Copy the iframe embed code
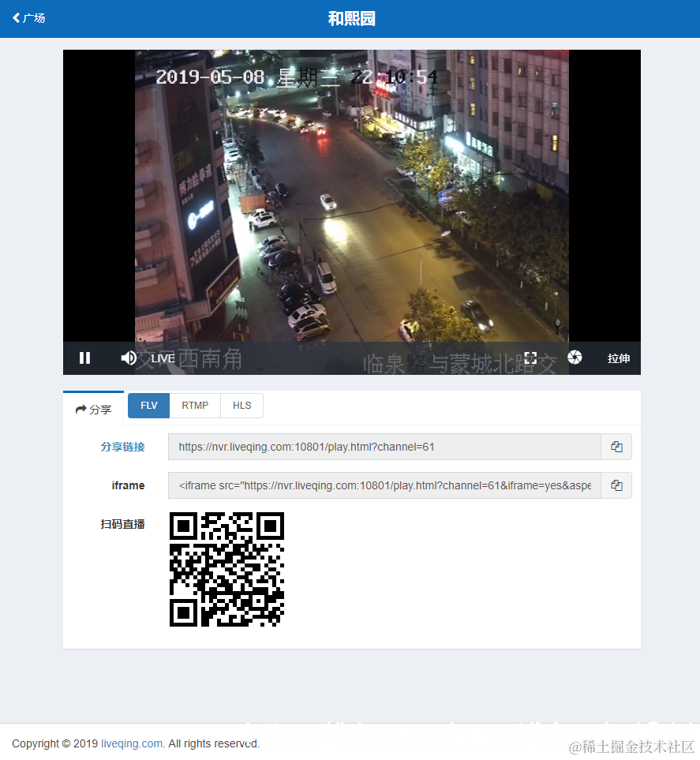The image size is (700, 760). pos(616,485)
